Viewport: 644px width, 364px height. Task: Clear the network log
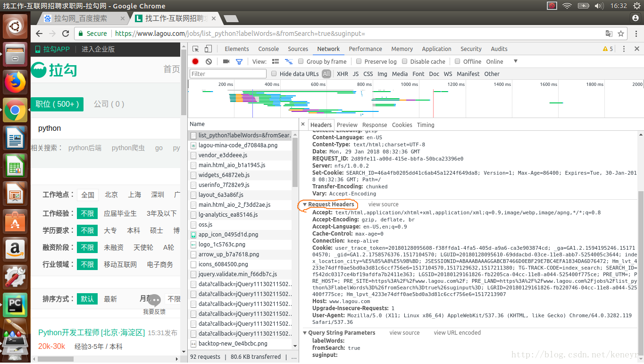[x=209, y=61]
